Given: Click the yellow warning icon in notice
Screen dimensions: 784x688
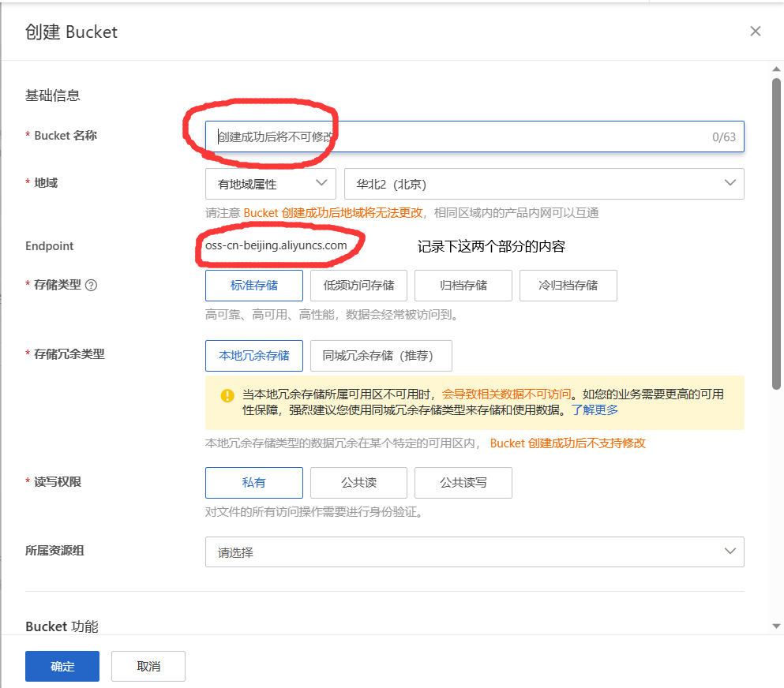Looking at the screenshot, I should [x=227, y=396].
